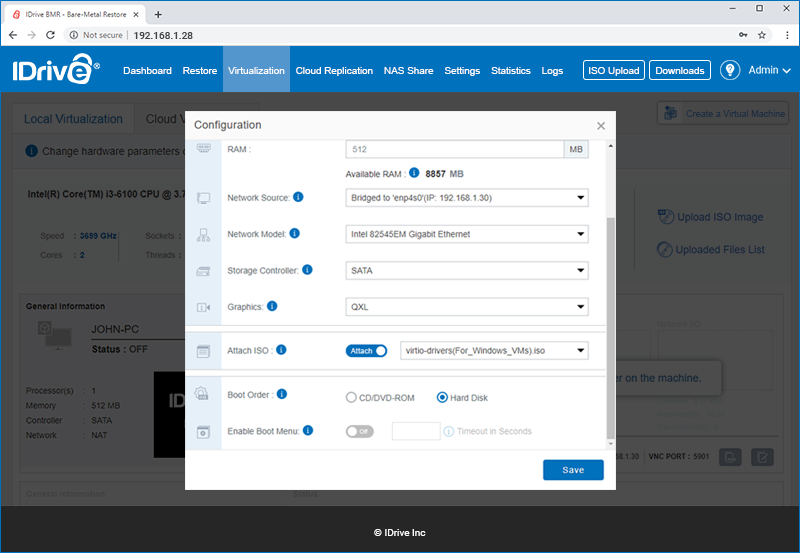Viewport: 800px width, 553px height.
Task: Expand the Admin account menu
Action: (769, 70)
